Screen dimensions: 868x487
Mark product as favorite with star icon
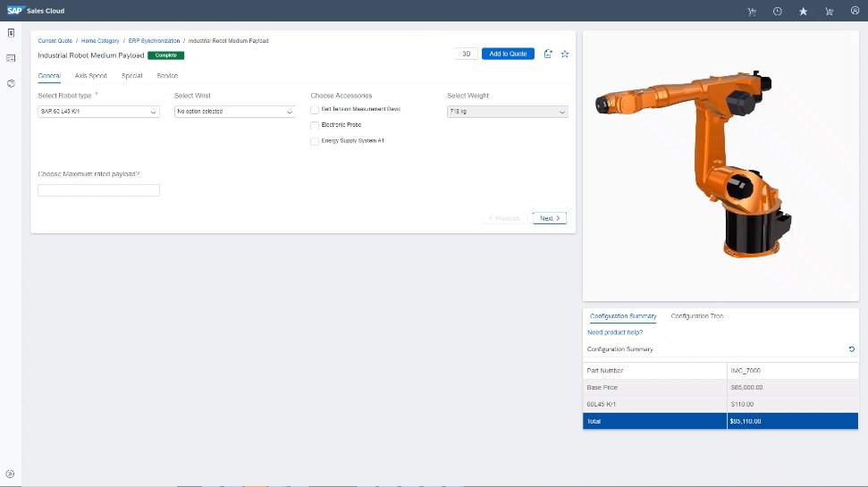565,54
